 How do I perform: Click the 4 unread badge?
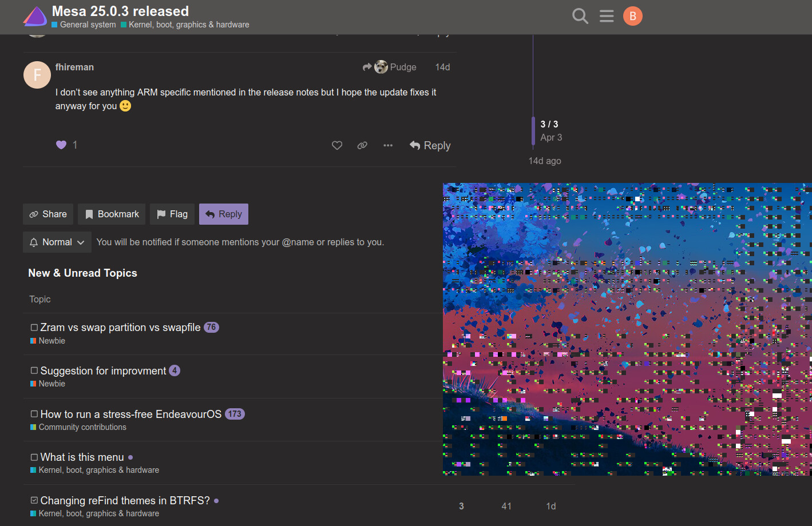pos(175,370)
